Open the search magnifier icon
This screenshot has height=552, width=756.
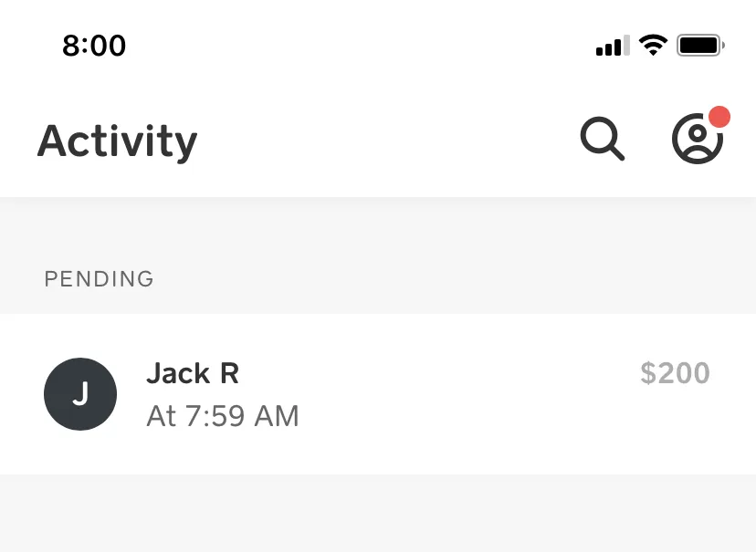[x=603, y=139]
